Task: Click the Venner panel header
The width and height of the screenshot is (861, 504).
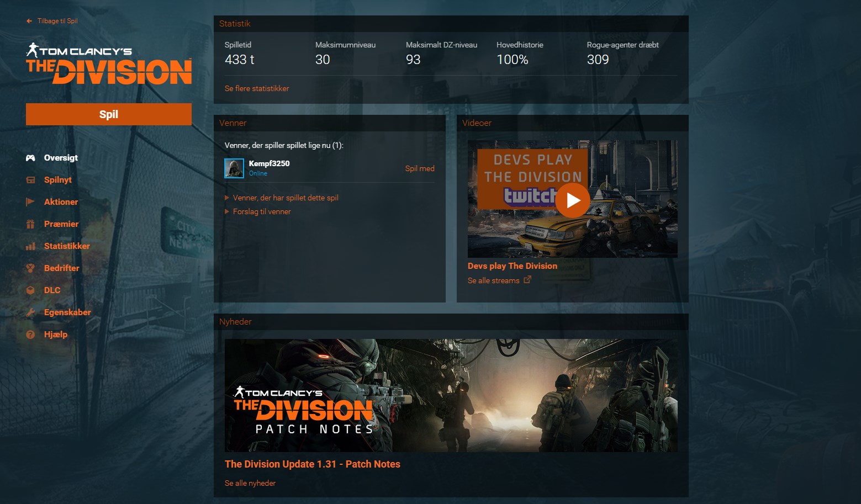Action: pyautogui.click(x=330, y=123)
